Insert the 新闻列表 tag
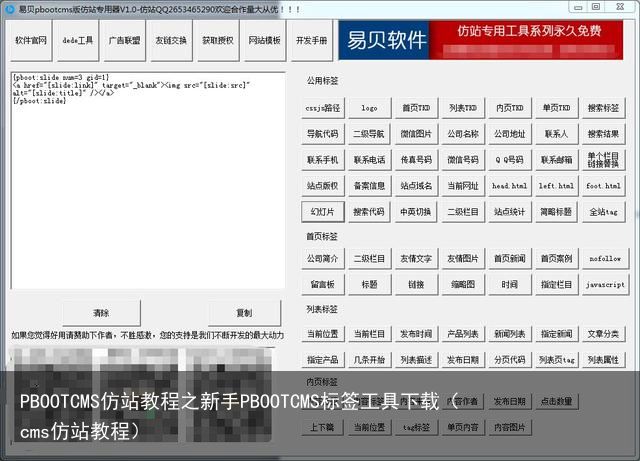 (x=510, y=334)
